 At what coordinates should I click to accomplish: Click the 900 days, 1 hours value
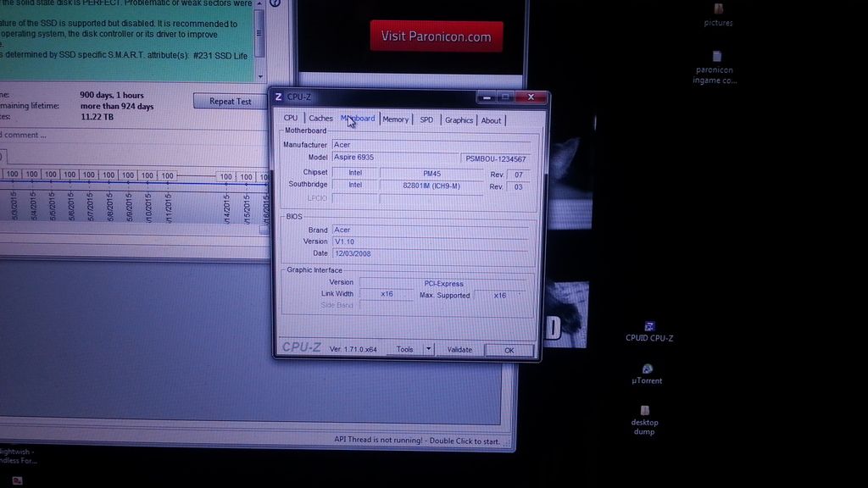point(112,95)
